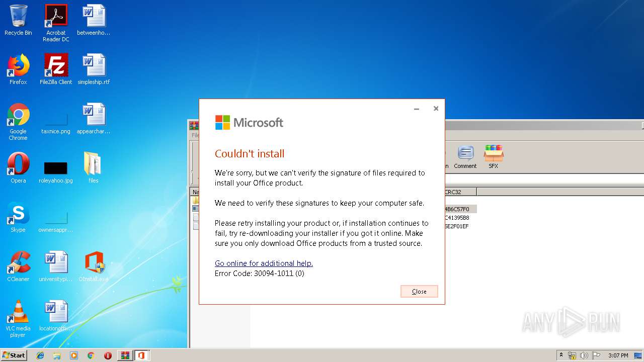Open the Windows Start menu

click(14, 355)
